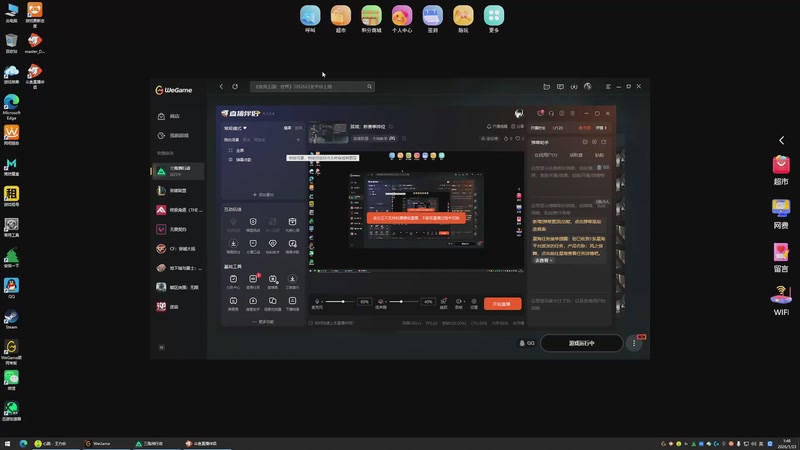
Task: Open the diamond heart tool in 互动玩法
Action: point(273,246)
